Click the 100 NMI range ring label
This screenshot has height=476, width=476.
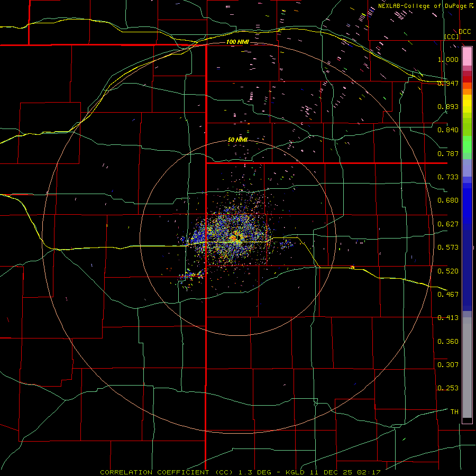237,42
